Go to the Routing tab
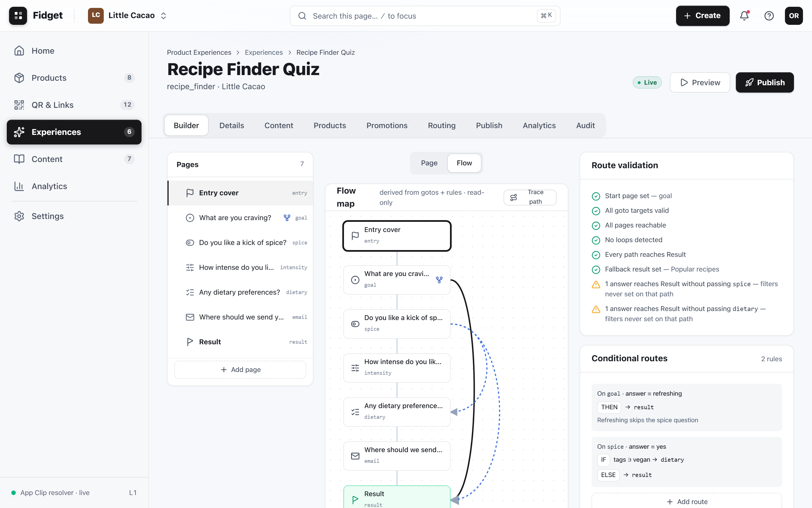The height and width of the screenshot is (508, 812). pyautogui.click(x=442, y=125)
